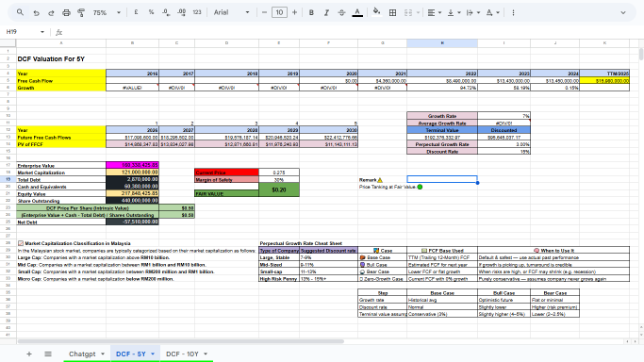Click the Print icon
The height and width of the screenshot is (362, 644).
tap(66, 12)
